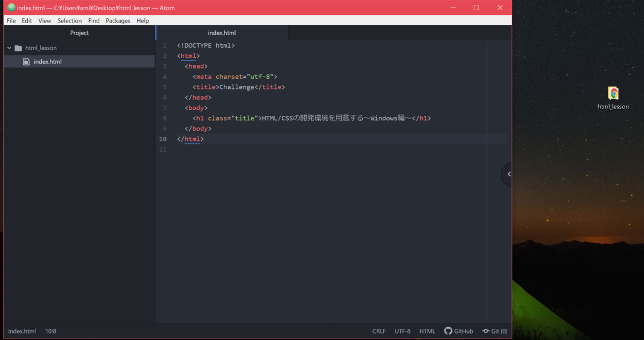Open the Edit menu

pos(27,20)
